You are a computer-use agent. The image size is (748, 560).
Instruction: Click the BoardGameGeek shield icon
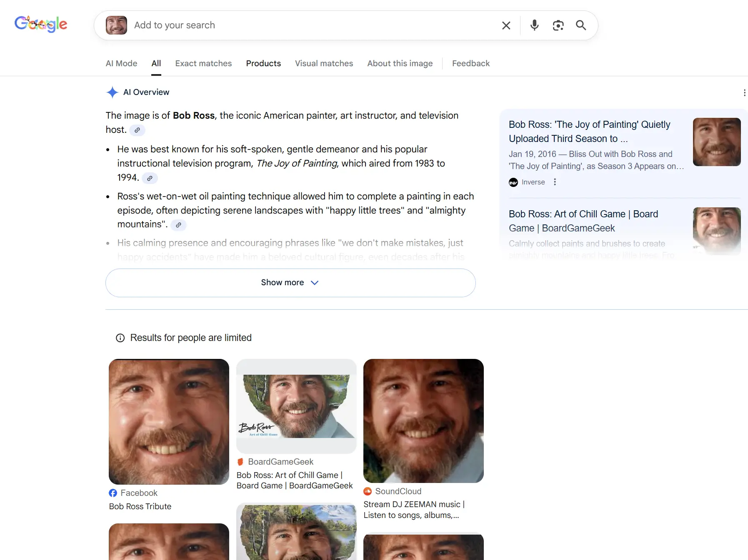click(240, 462)
